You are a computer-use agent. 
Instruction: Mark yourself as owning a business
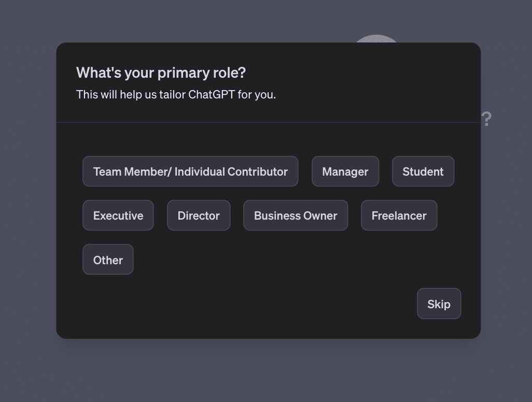pyautogui.click(x=296, y=216)
